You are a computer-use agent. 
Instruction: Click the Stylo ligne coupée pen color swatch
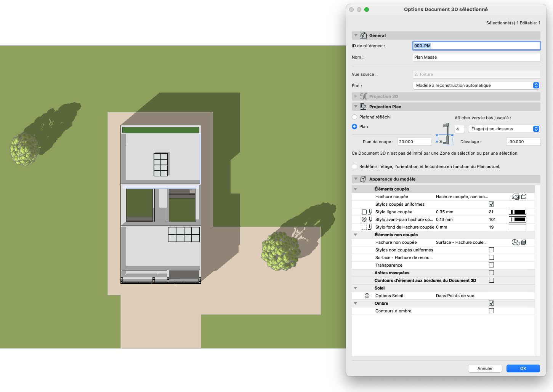(518, 212)
